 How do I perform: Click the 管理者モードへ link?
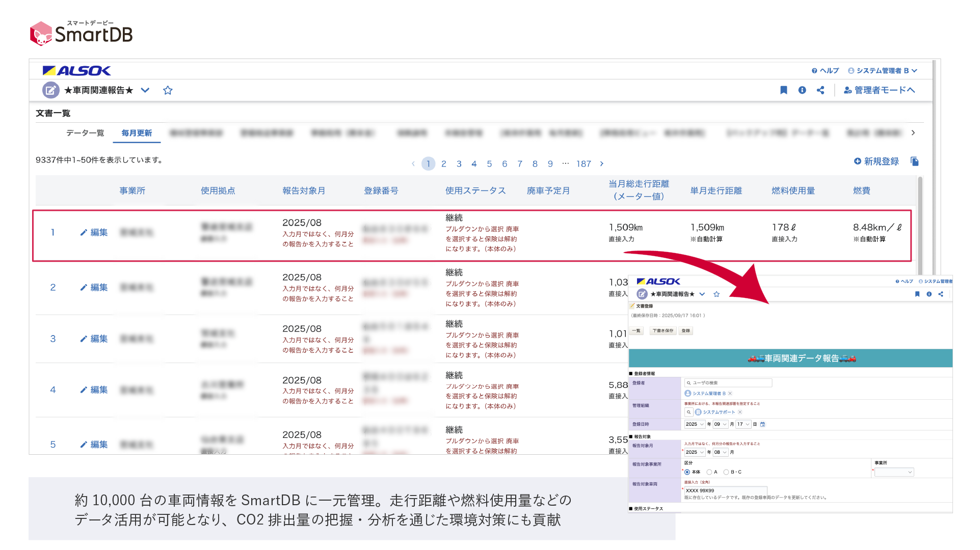[880, 90]
